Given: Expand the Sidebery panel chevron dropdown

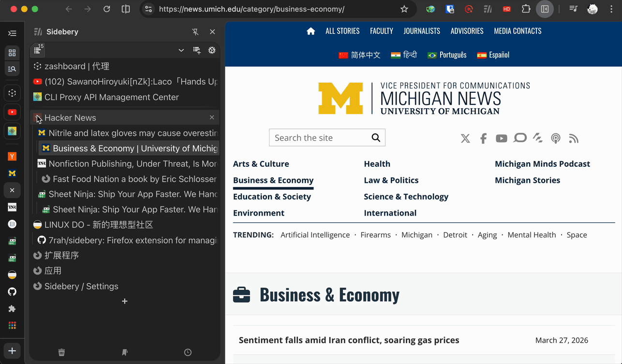Looking at the screenshot, I should point(181,50).
